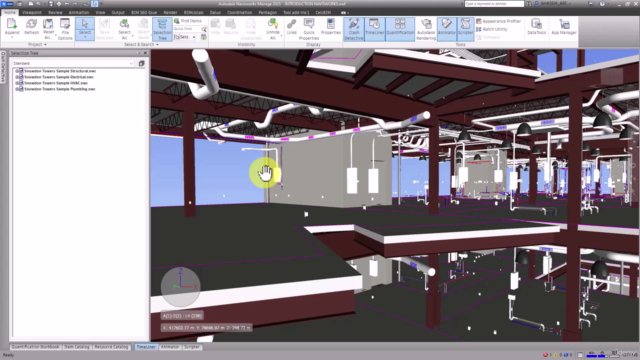Screen dimensions: 640x360
Task: Open the Coordination ribbon tab
Action: coord(240,12)
